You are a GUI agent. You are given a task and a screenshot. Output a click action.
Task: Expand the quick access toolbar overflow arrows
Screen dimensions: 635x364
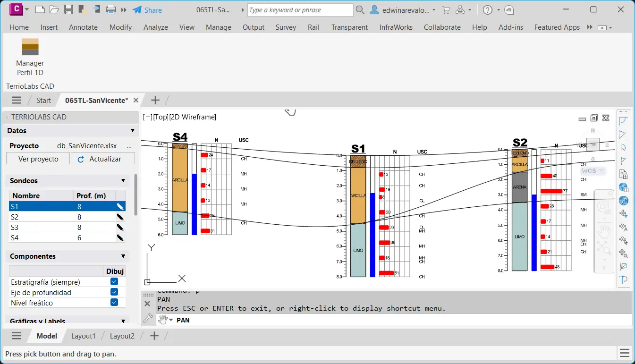124,10
